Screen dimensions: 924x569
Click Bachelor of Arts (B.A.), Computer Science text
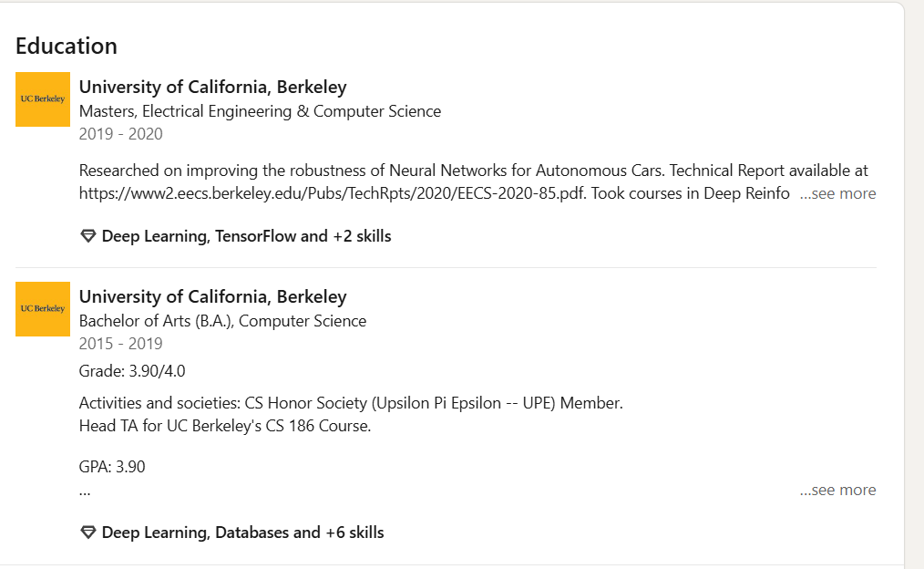(222, 321)
